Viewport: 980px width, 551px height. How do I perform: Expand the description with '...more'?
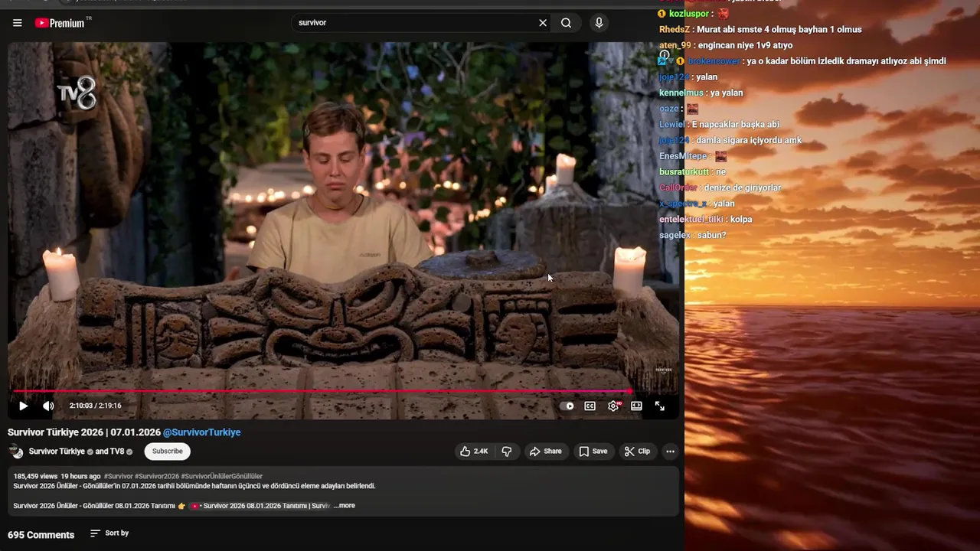click(345, 506)
